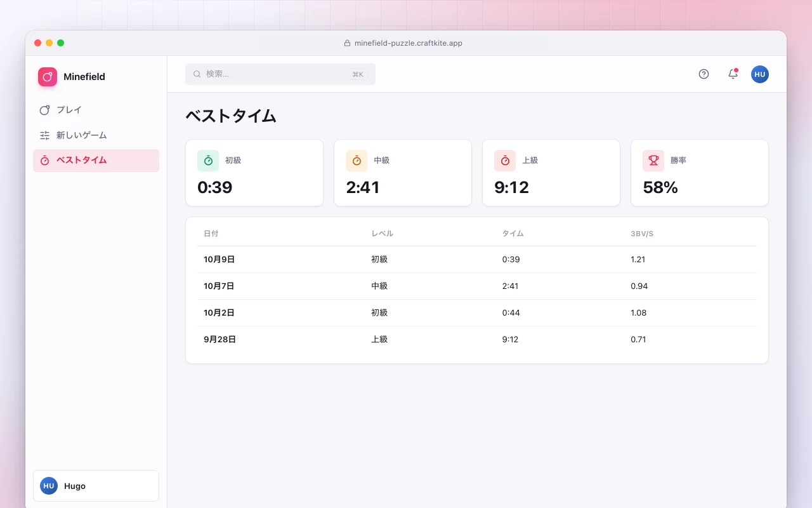Select the 上級 best time 9:12 value
Viewport: 812px width, 508px height.
(511, 187)
